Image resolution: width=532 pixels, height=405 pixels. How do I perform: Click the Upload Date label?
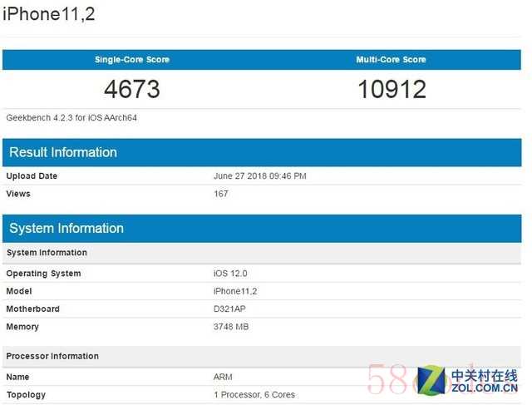pyautogui.click(x=32, y=175)
